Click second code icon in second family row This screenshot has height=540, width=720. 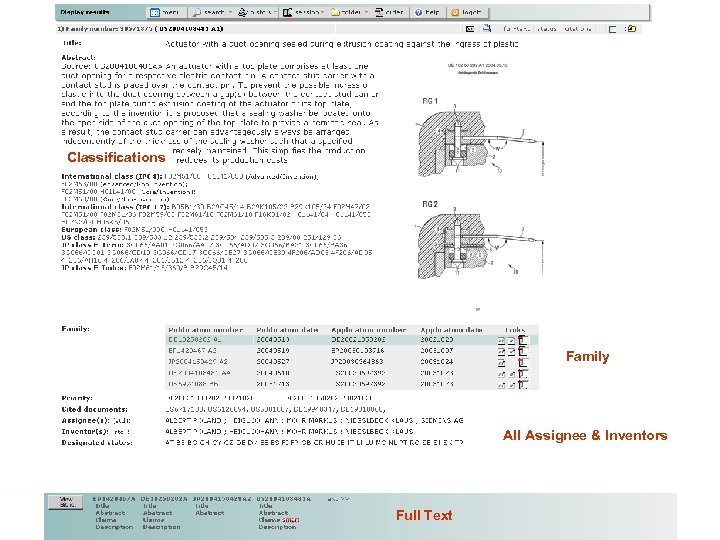pyautogui.click(x=512, y=352)
